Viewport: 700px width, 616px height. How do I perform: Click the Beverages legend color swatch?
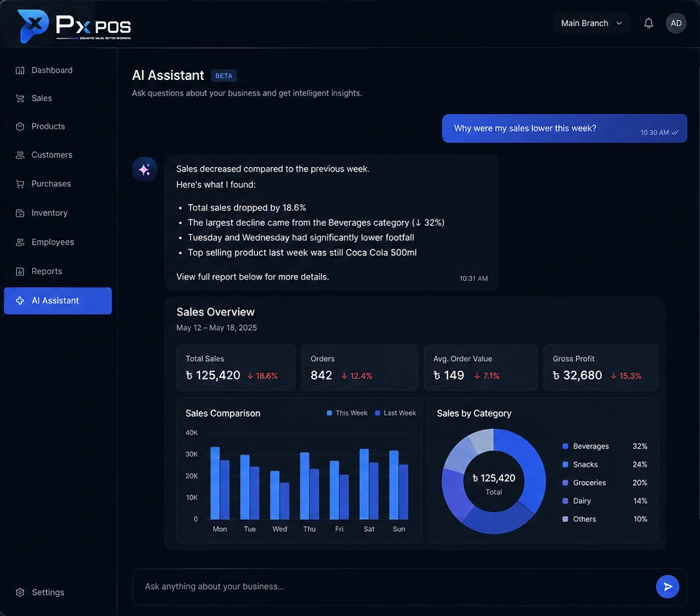tap(565, 447)
